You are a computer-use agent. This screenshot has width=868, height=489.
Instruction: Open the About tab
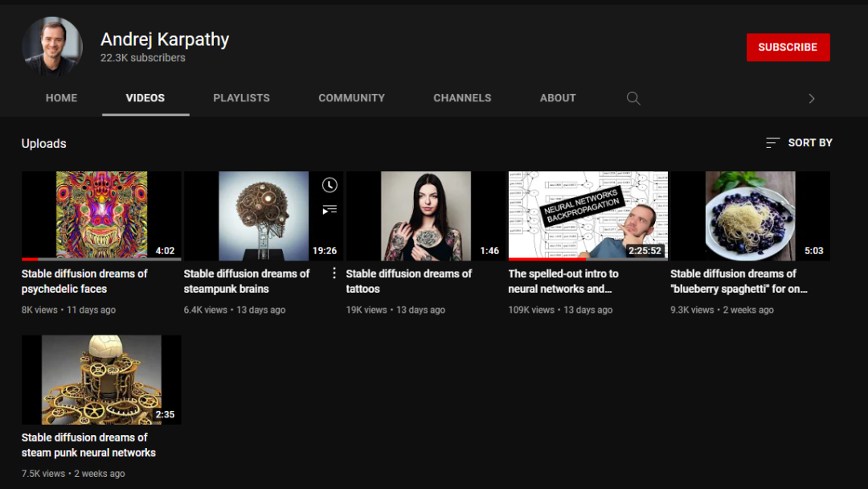[558, 98]
